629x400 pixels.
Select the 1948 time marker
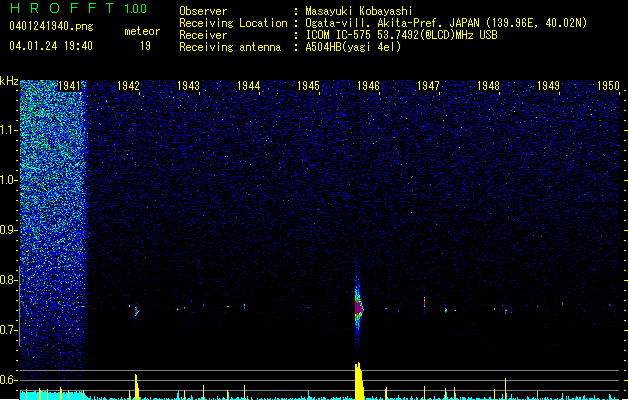coord(488,86)
